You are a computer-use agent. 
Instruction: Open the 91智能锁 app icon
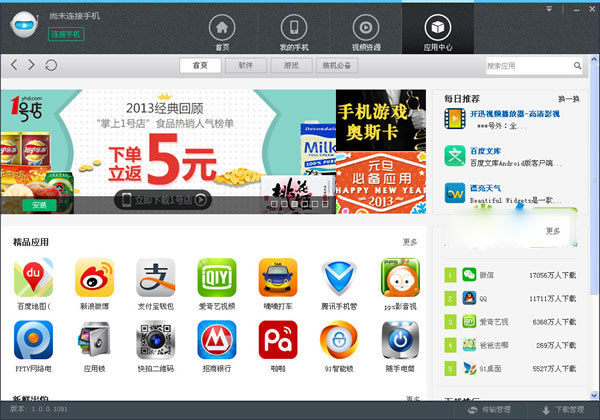tap(339, 340)
